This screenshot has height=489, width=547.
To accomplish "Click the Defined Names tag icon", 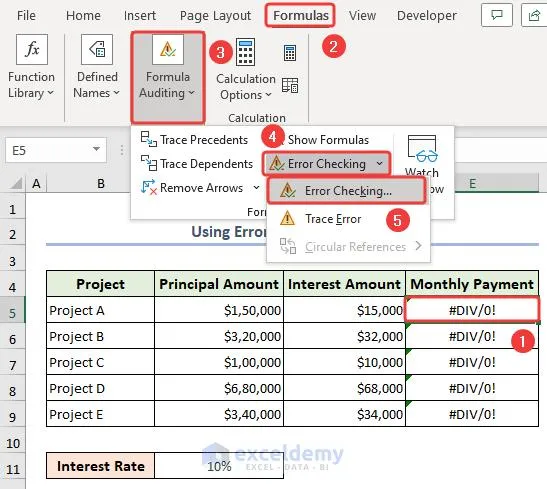I will [97, 49].
